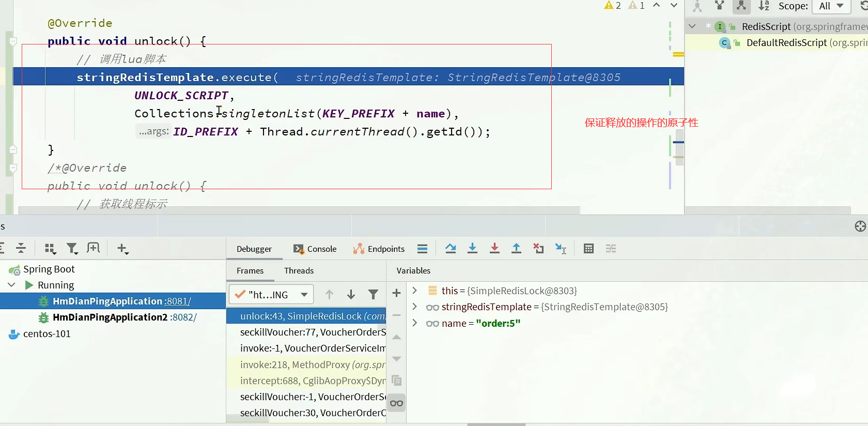Screen dimensions: 868x426
Task: Collapse the RedisScript hierarchy node
Action: [x=692, y=26]
